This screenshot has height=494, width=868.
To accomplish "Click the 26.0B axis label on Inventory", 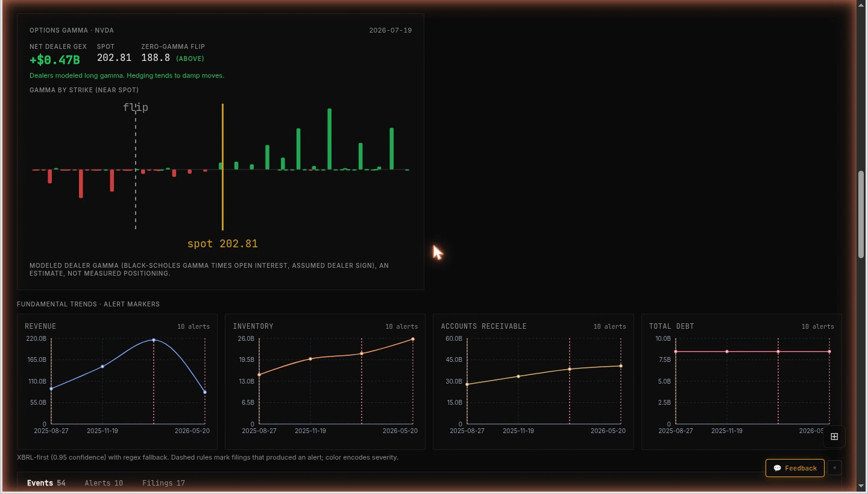I will pyautogui.click(x=247, y=338).
